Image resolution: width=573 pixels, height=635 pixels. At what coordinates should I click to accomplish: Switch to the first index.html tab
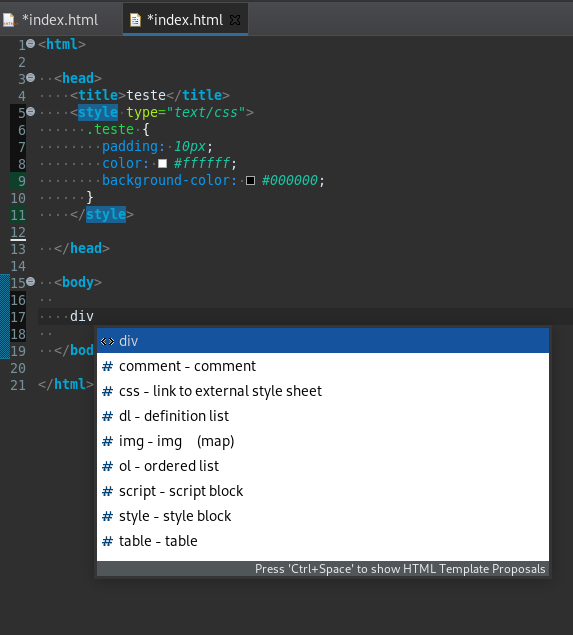click(x=51, y=19)
